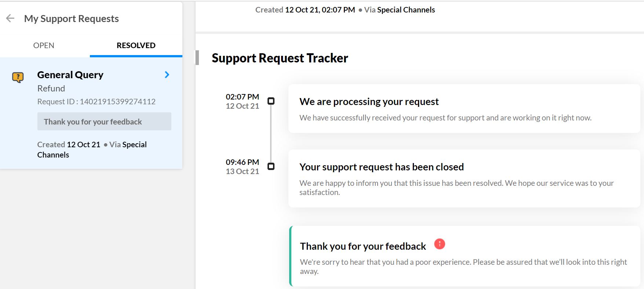Click the My Support Requests title

(71, 19)
